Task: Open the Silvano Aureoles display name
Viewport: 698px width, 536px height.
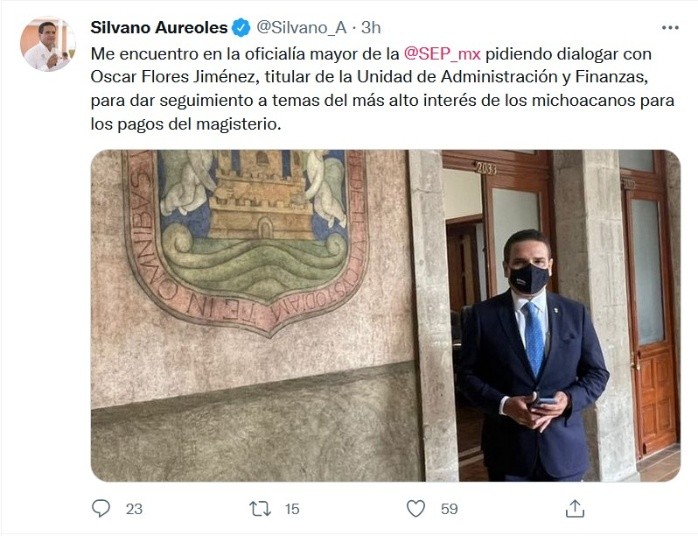Action: [x=159, y=28]
